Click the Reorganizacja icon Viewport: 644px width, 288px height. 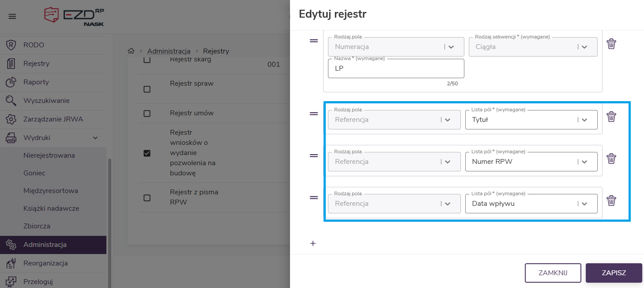11,263
